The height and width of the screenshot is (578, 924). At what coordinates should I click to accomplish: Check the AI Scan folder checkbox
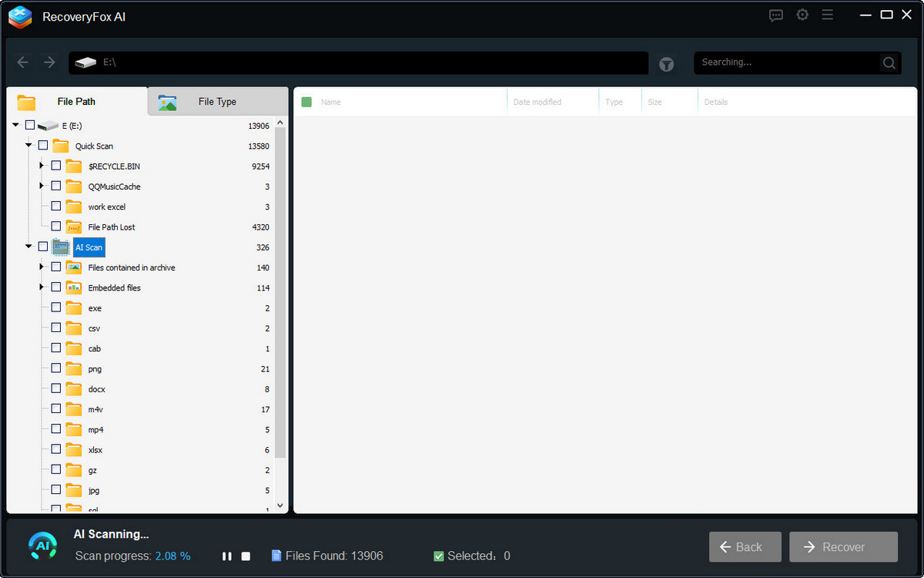42,247
